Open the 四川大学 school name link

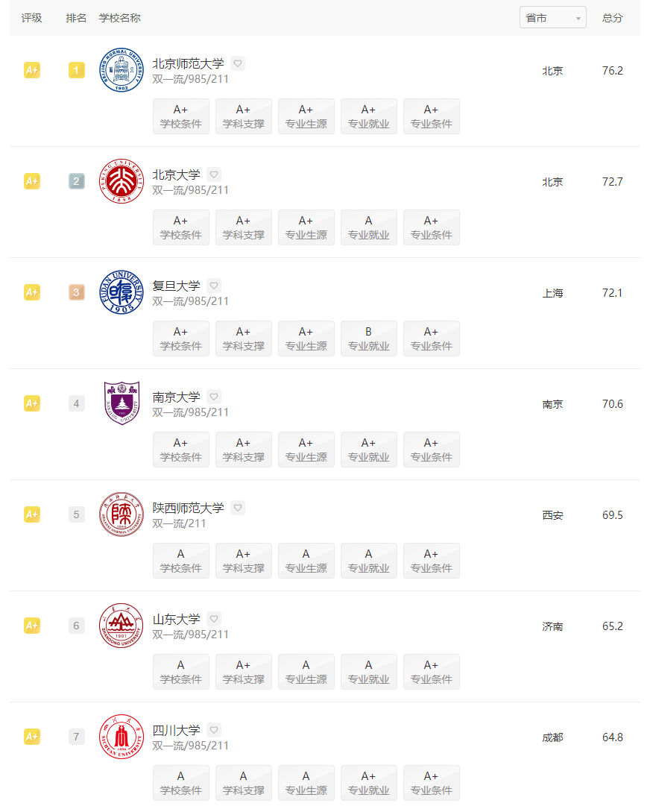pos(176,730)
